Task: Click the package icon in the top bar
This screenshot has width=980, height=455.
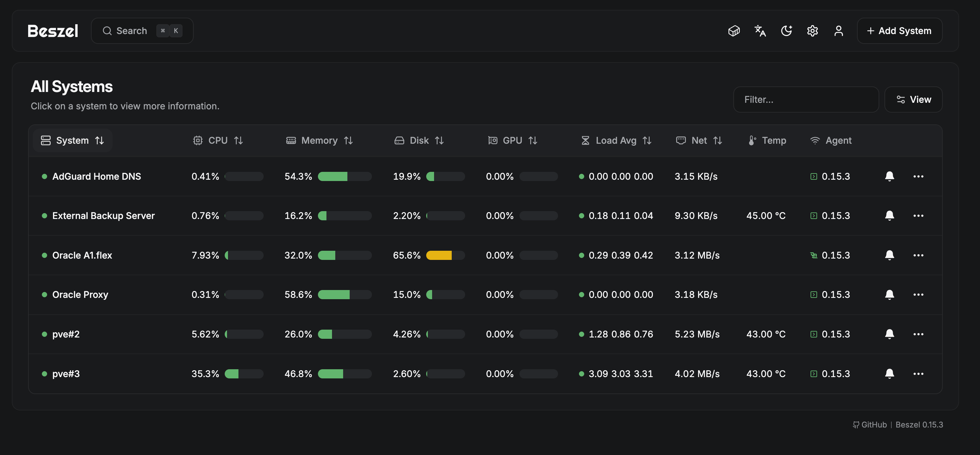Action: click(734, 30)
